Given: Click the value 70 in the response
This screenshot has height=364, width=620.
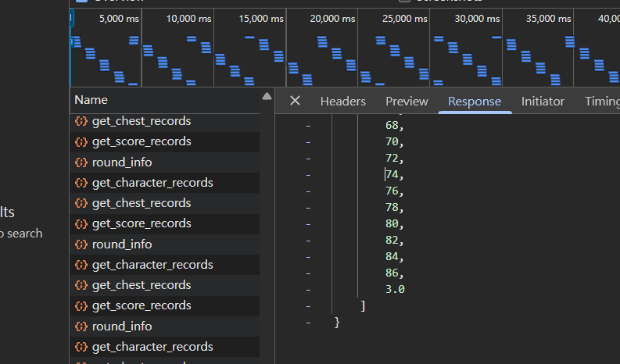Looking at the screenshot, I should coord(392,141).
